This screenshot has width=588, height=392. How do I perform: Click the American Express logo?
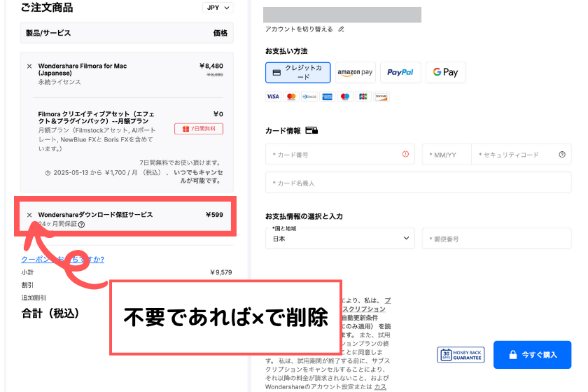[x=327, y=97]
